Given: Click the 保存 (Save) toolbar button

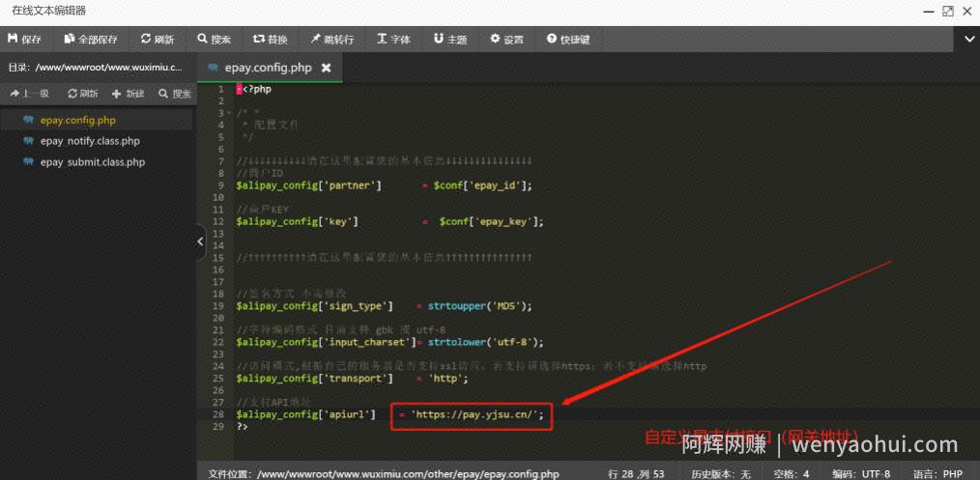Looking at the screenshot, I should click(24, 40).
